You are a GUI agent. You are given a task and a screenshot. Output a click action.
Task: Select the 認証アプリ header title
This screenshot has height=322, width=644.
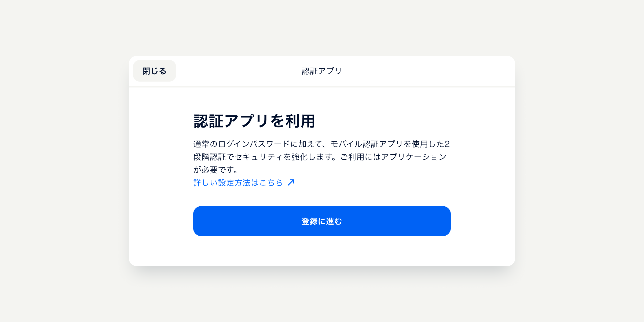click(322, 71)
